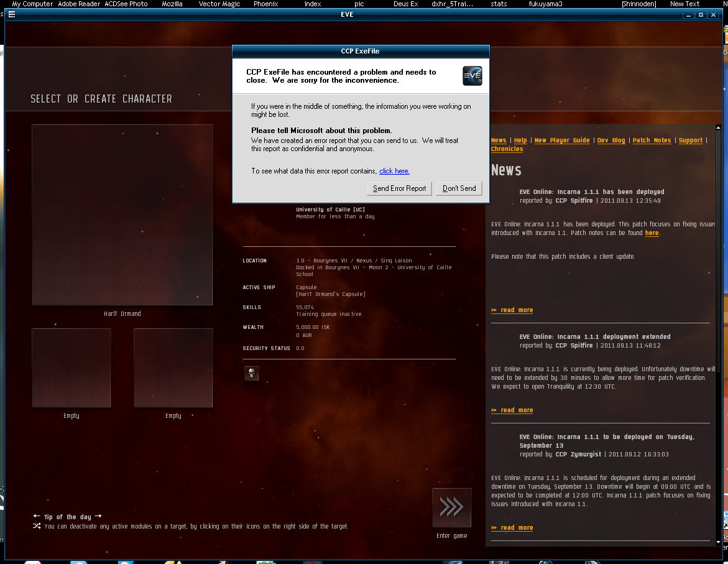728x564 pixels.
Task: Click the '5,000.00 ISK' wealth value
Action: (313, 328)
